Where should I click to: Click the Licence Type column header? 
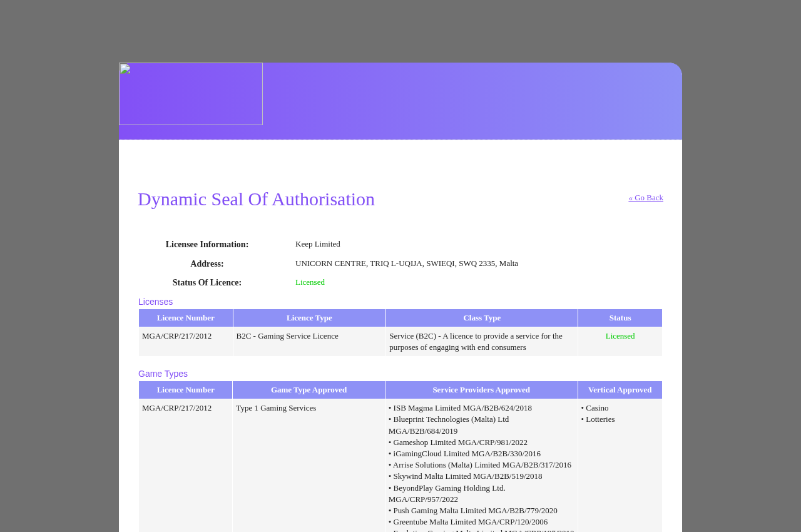point(309,318)
